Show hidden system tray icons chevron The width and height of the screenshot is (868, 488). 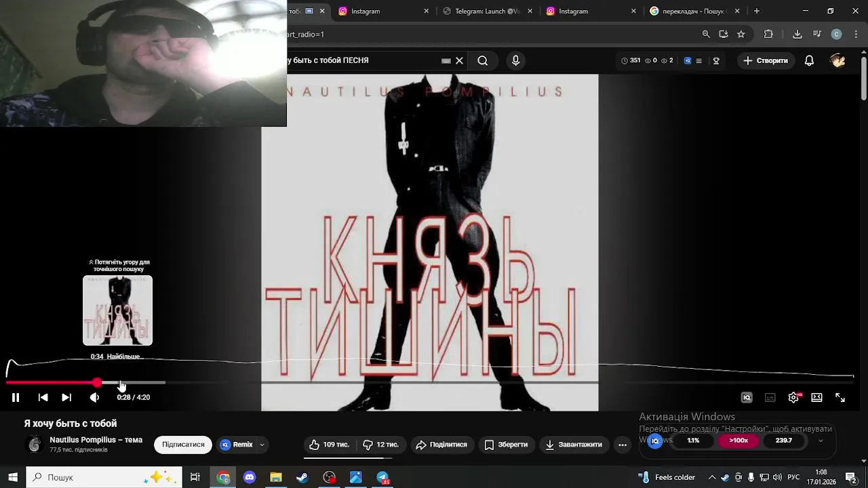(712, 477)
